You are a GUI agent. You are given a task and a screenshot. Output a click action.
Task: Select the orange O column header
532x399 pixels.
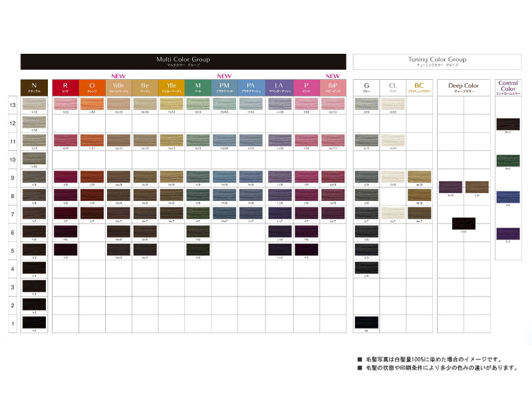tap(92, 88)
